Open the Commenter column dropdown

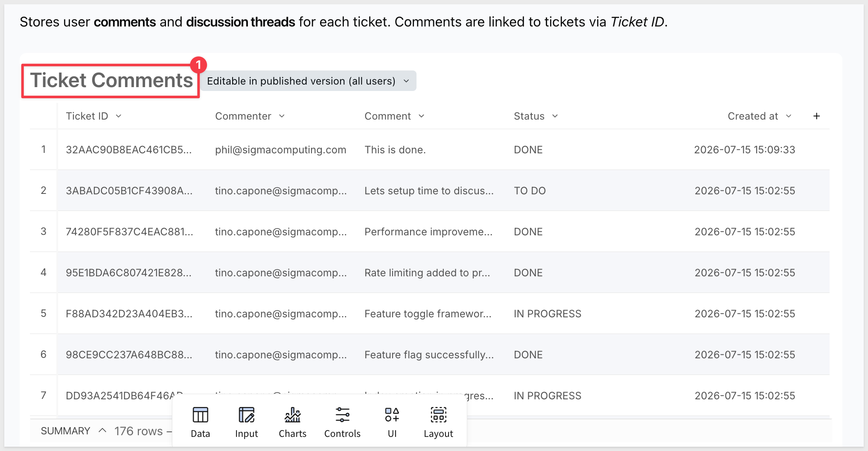pyautogui.click(x=282, y=116)
